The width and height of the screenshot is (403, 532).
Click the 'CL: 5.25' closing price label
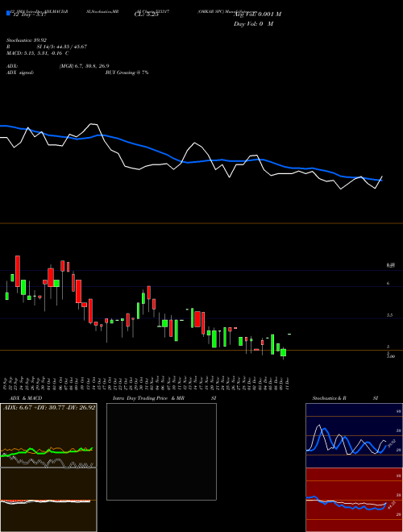(x=146, y=15)
